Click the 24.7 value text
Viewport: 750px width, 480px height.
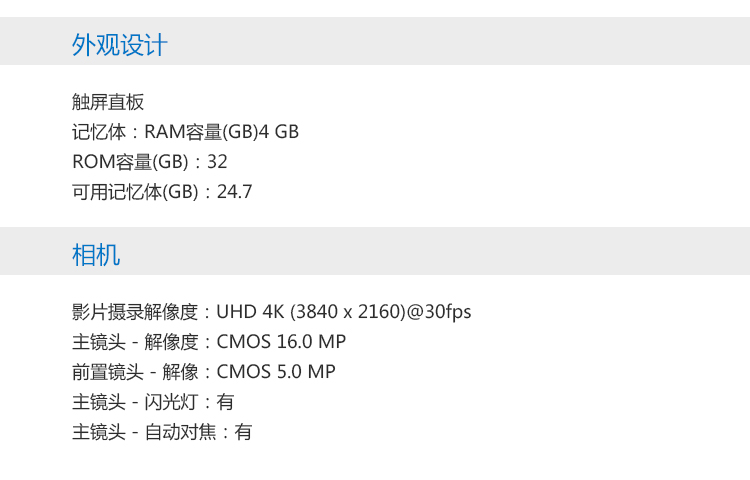pyautogui.click(x=234, y=192)
